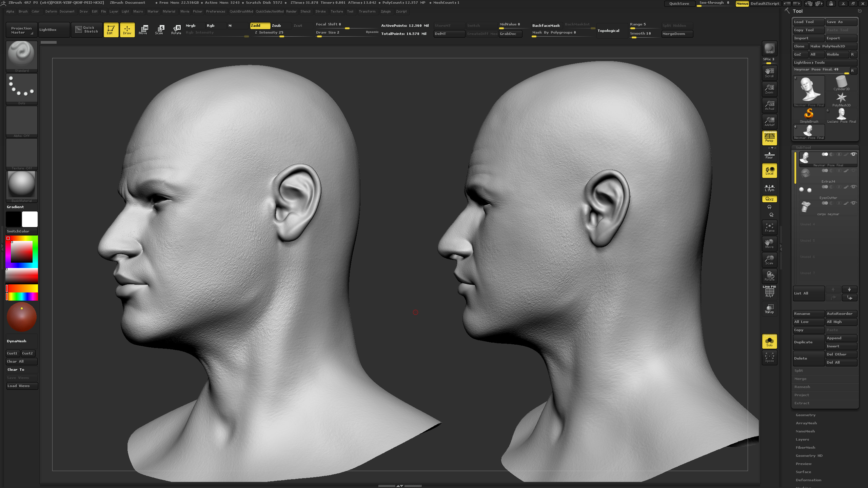
Task: Click the Zoom document icon
Action: (x=769, y=89)
